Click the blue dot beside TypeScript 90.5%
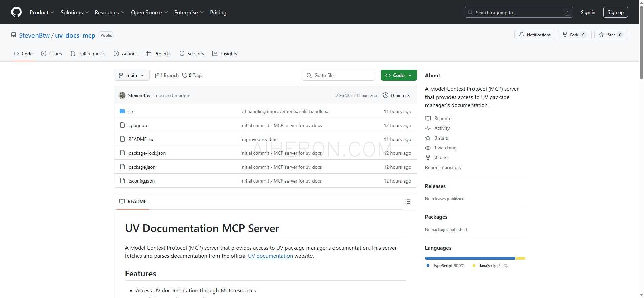This screenshot has width=644, height=298. tap(428, 265)
